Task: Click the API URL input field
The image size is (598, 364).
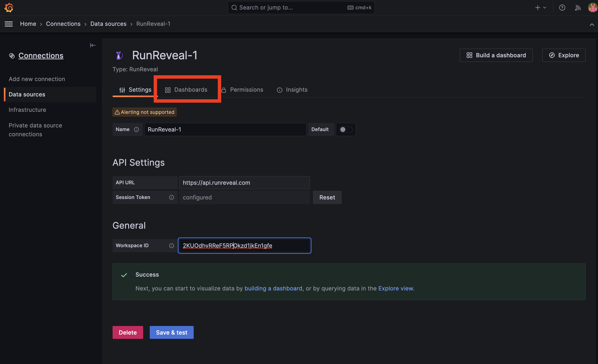Action: 244,183
